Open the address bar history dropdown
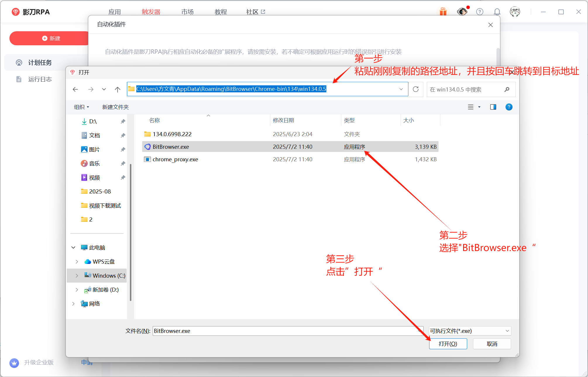Viewport: 588px width, 377px height. click(401, 89)
